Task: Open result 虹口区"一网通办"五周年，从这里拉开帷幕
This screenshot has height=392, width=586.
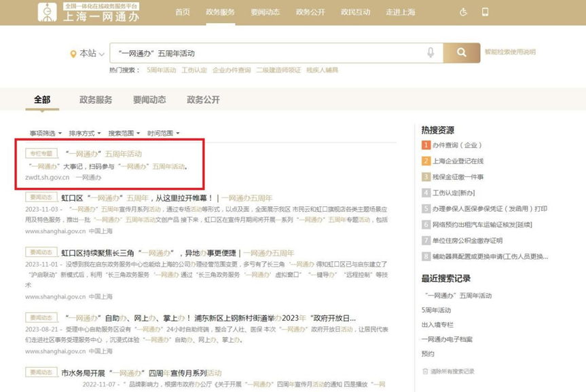Action: tap(167, 198)
